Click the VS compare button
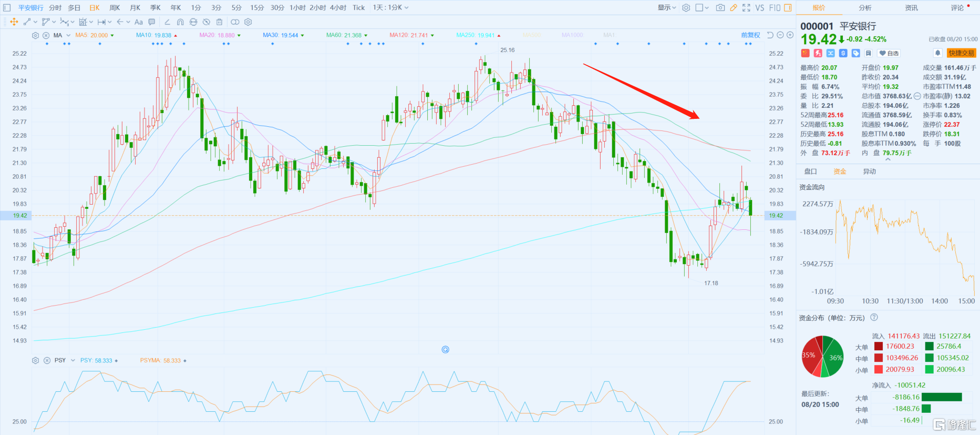This screenshot has width=980, height=435. 760,7
